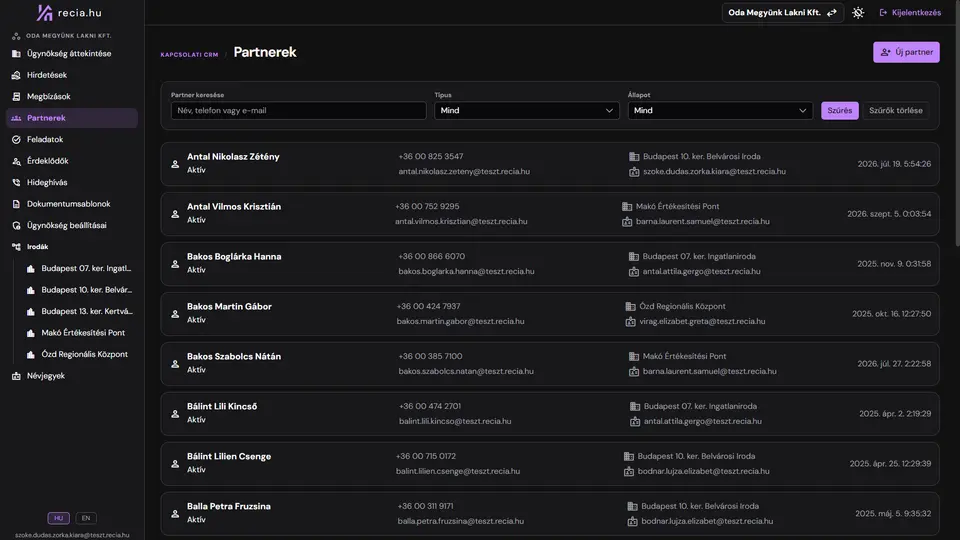Viewport: 960px width, 540px height.
Task: Click the Névjegyek card icon
Action: coord(16,376)
